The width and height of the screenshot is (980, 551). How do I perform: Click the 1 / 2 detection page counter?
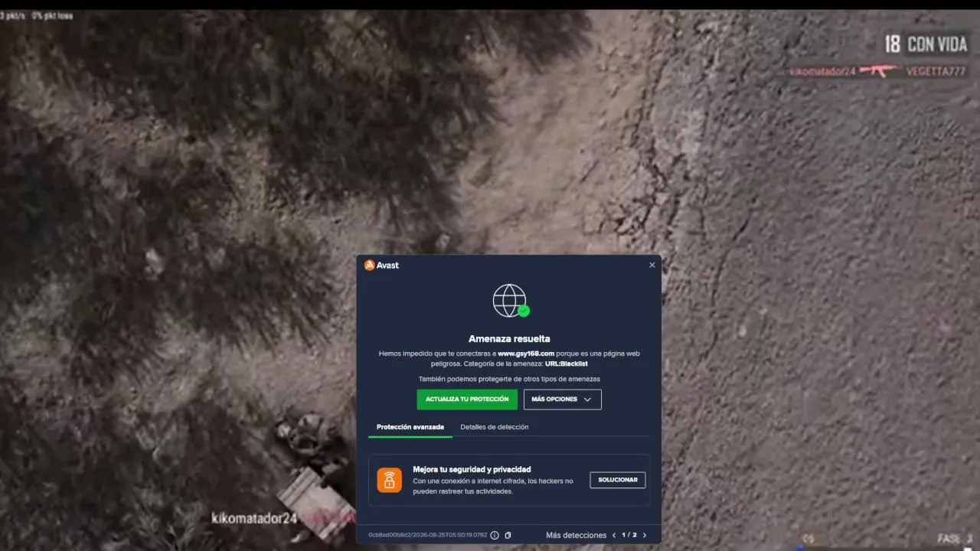[629, 536]
